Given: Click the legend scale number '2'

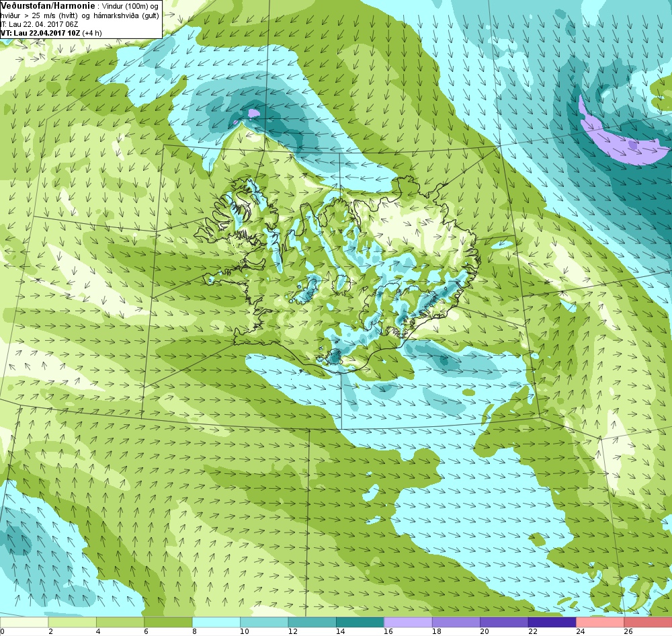Looking at the screenshot, I should pyautogui.click(x=50, y=631).
